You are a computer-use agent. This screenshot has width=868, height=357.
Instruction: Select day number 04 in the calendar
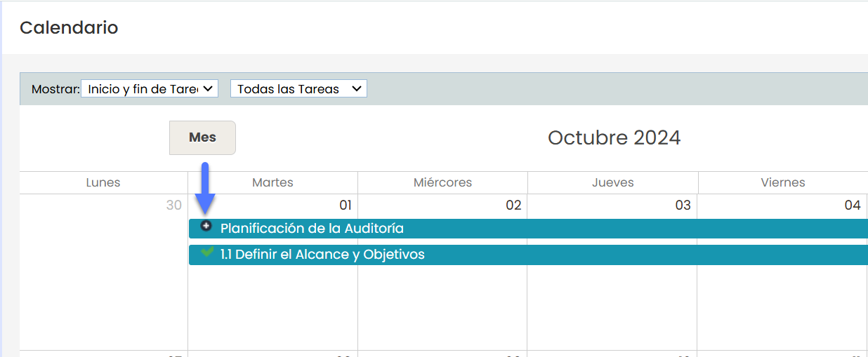(853, 205)
